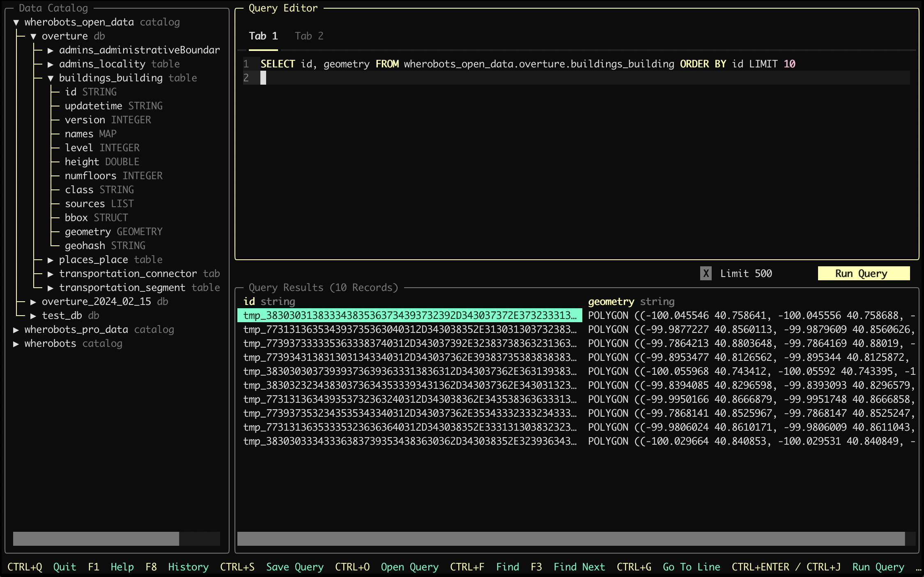Collapse the wherobots_open_data catalog arrow
924x577 pixels.
(16, 22)
